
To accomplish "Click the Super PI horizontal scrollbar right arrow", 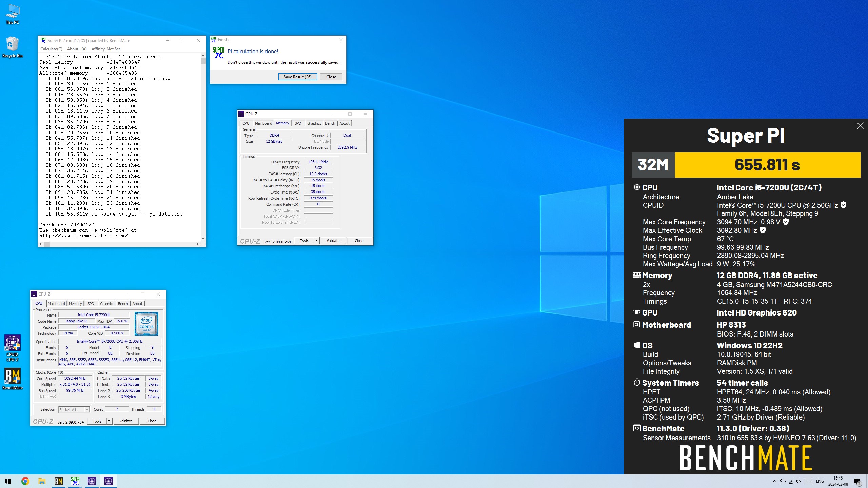I will pos(198,244).
